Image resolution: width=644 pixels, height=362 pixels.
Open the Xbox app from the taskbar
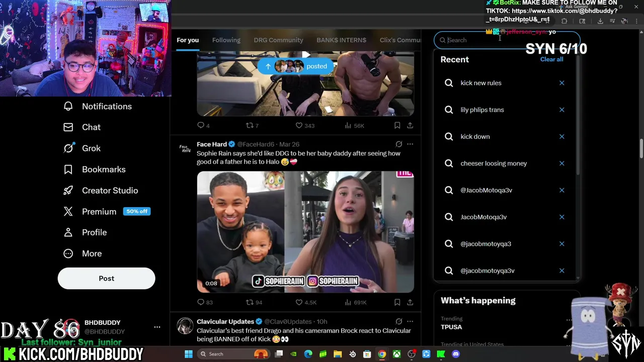397,354
